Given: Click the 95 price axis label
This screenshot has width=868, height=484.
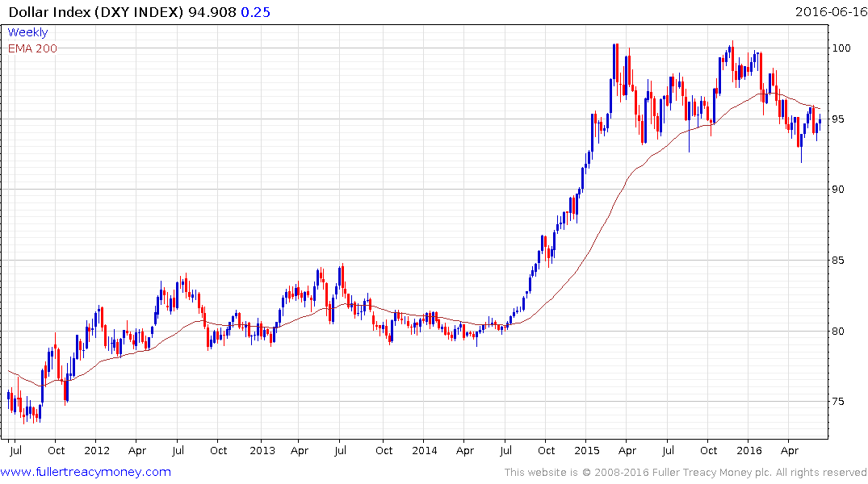Looking at the screenshot, I should pos(839,119).
